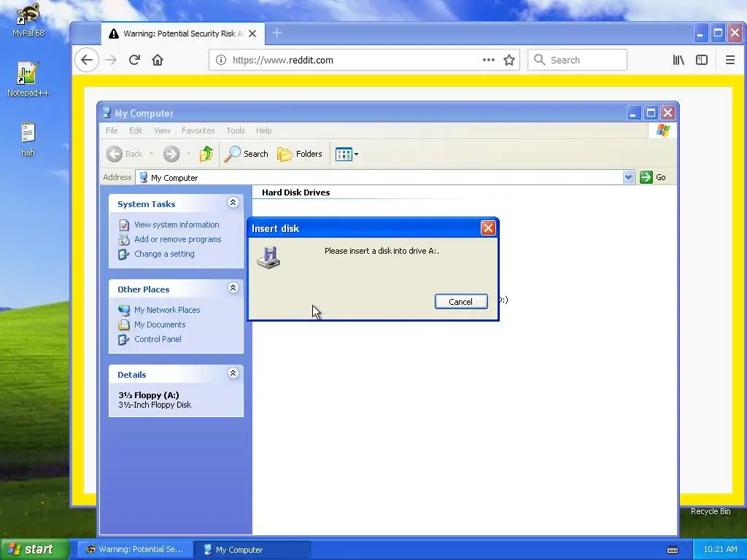Open Edit menu in My Computer

(x=136, y=131)
